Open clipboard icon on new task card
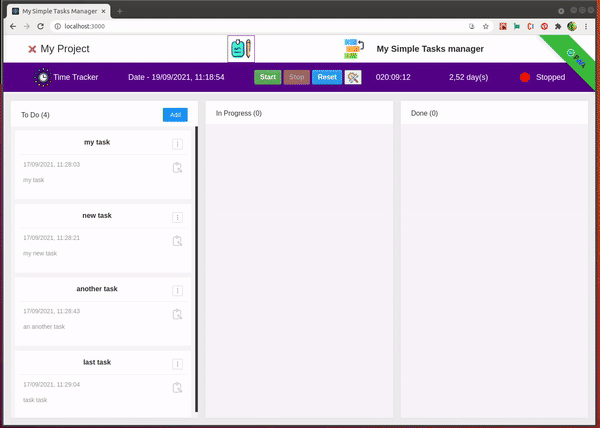600x428 pixels. (177, 241)
